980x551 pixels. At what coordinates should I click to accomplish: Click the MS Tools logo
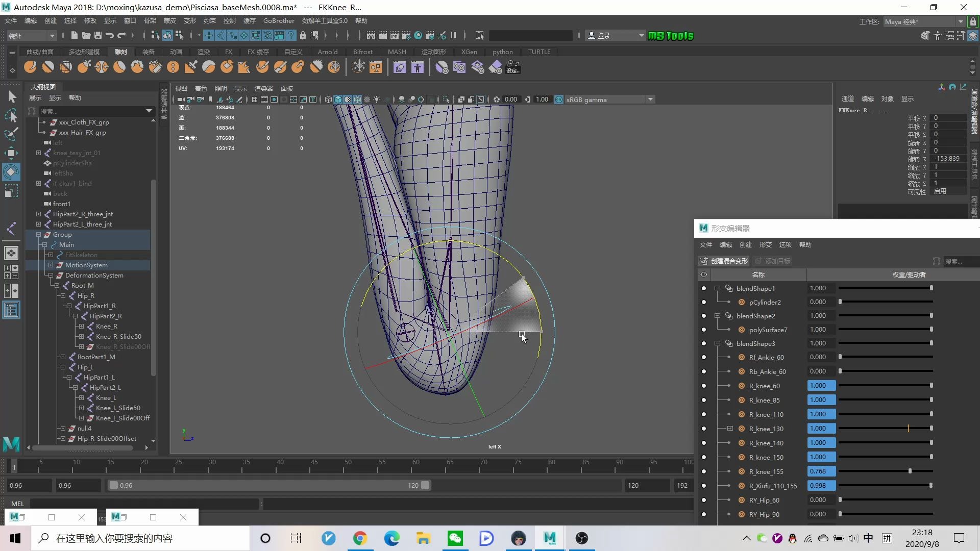tap(671, 36)
